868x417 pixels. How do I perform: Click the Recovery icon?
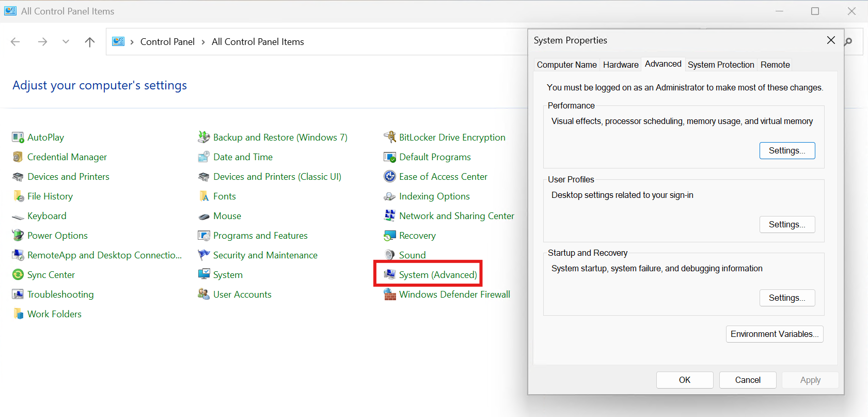click(x=390, y=236)
